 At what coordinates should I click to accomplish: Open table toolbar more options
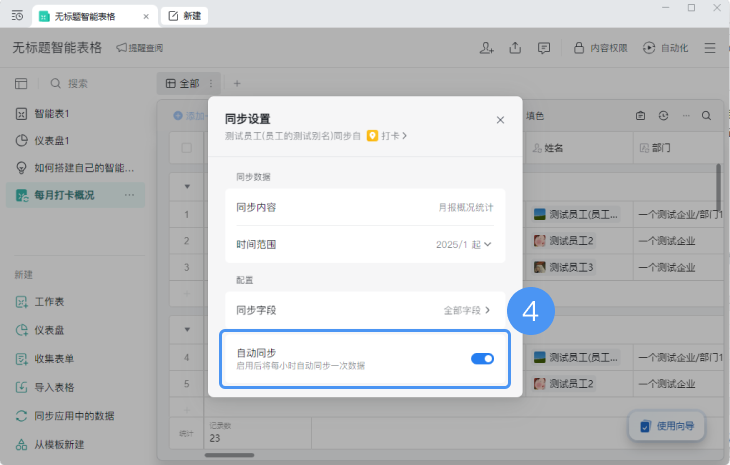click(x=686, y=115)
